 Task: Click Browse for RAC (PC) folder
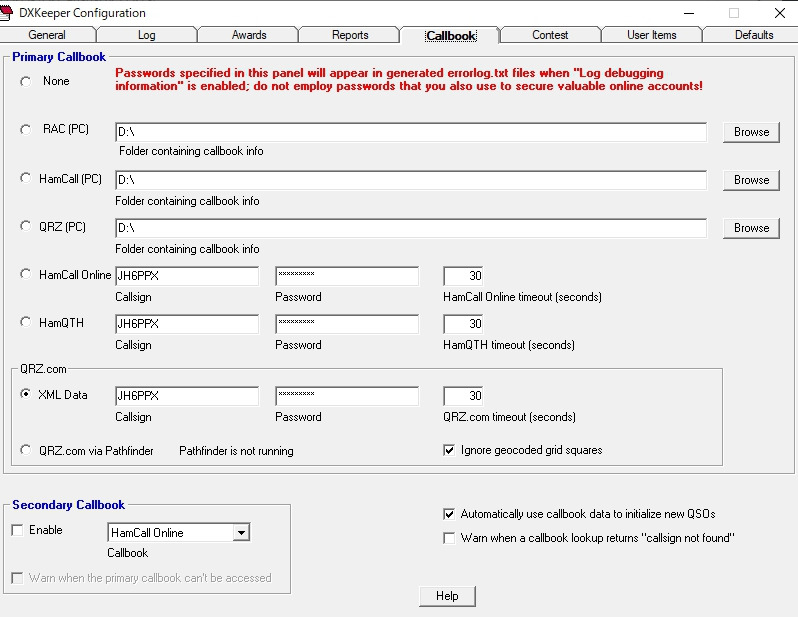[751, 132]
